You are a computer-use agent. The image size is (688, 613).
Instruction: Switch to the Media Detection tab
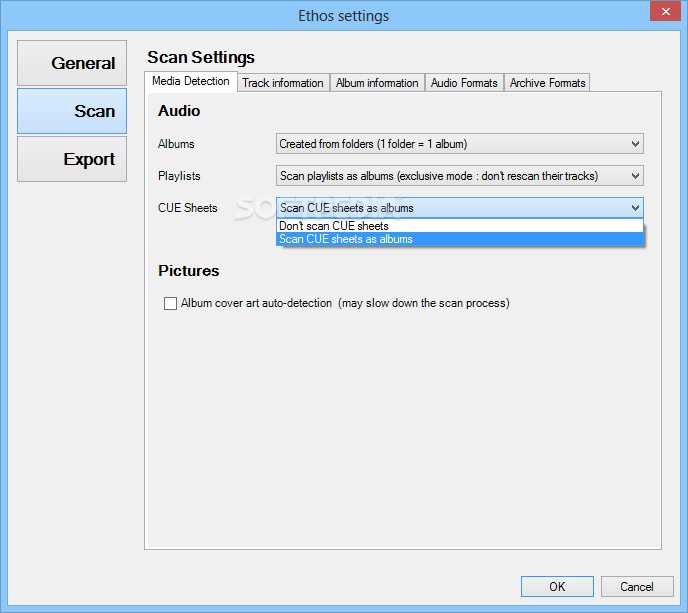coord(191,82)
